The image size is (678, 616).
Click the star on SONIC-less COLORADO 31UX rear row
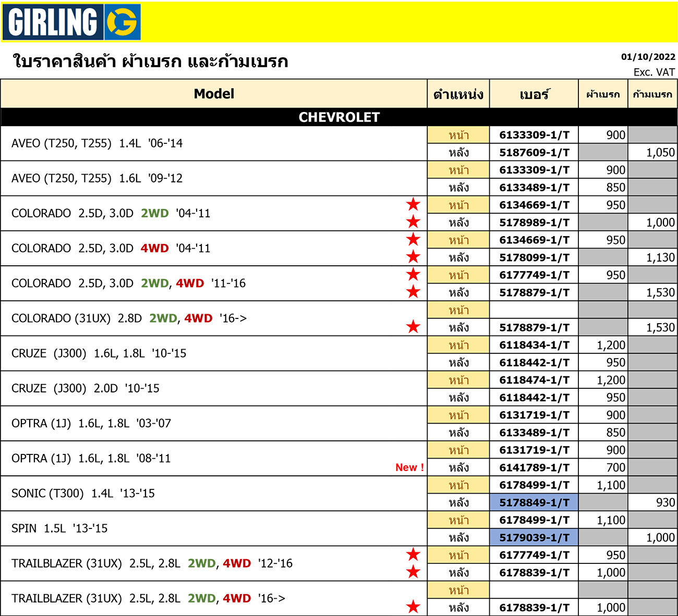[413, 327]
